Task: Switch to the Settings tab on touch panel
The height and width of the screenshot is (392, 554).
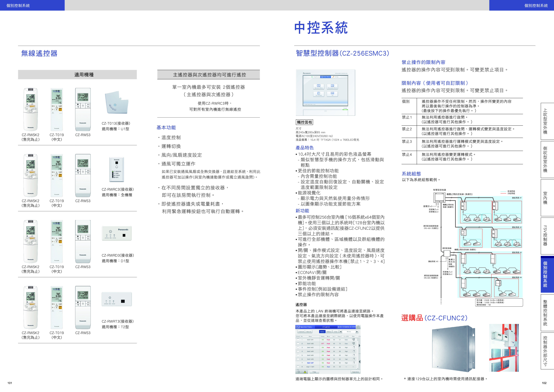Action: [x=336, y=77]
